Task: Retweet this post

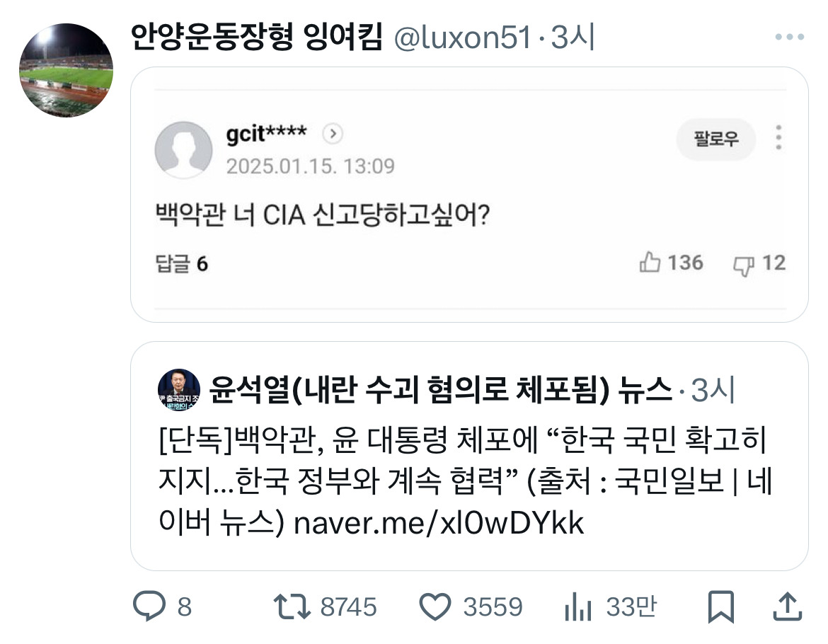Action: point(292,607)
